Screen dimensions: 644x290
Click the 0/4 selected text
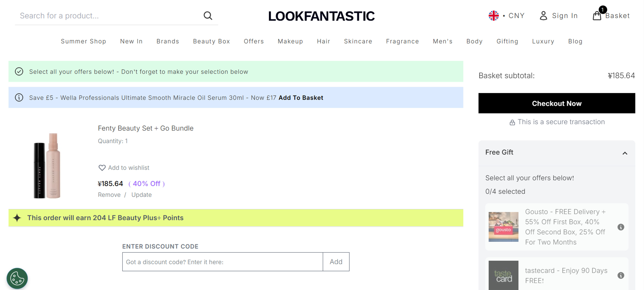pyautogui.click(x=505, y=191)
